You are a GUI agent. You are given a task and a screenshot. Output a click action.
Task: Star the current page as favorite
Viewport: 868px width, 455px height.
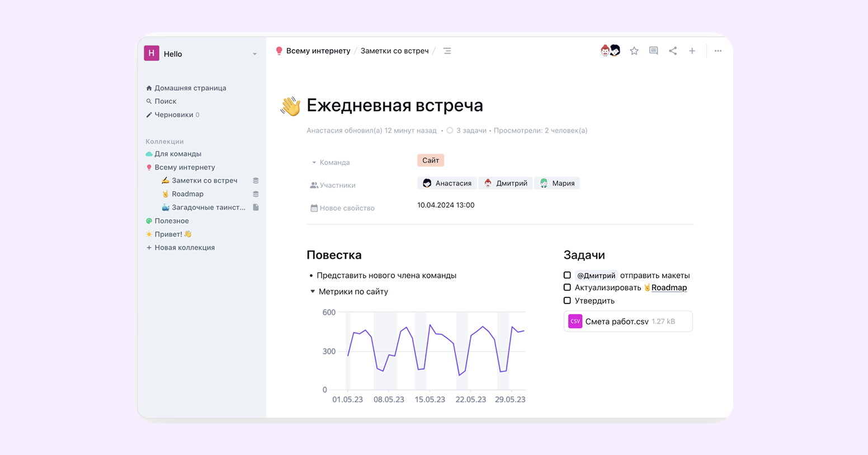634,51
